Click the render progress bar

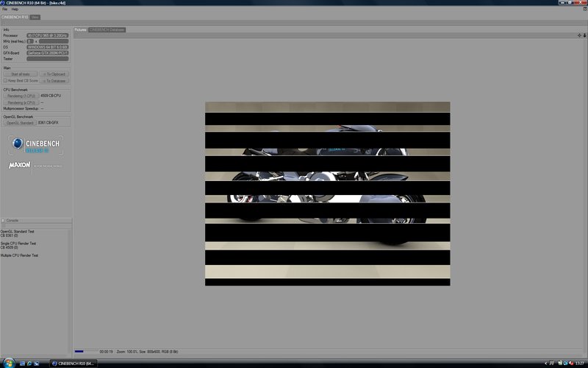pyautogui.click(x=86, y=352)
